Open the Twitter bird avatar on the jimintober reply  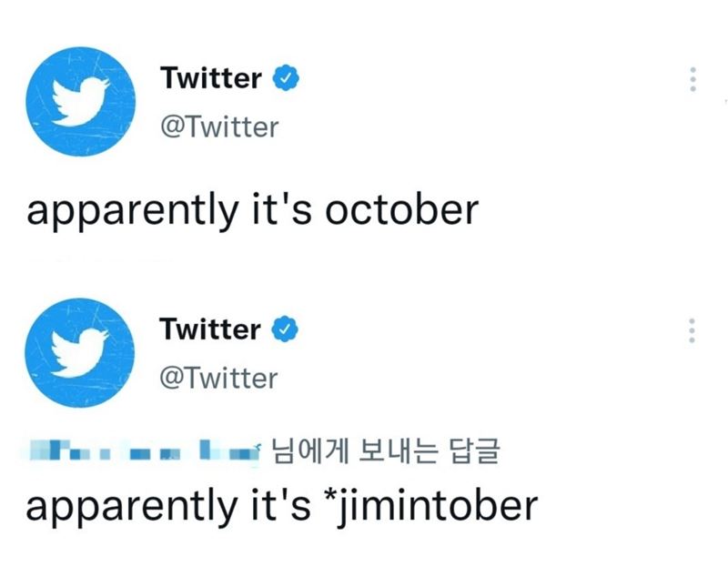(x=79, y=352)
